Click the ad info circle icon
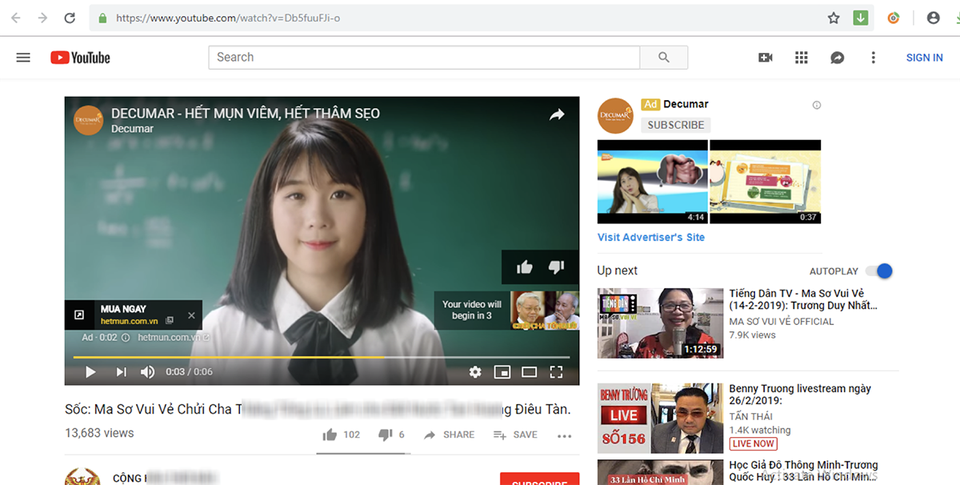This screenshot has height=485, width=960. point(126,337)
